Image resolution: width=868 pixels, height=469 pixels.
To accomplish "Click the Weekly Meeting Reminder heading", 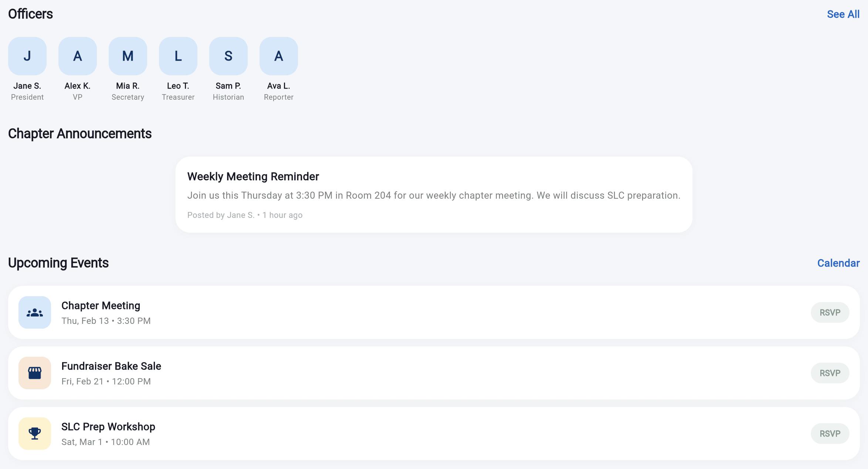I will point(253,177).
